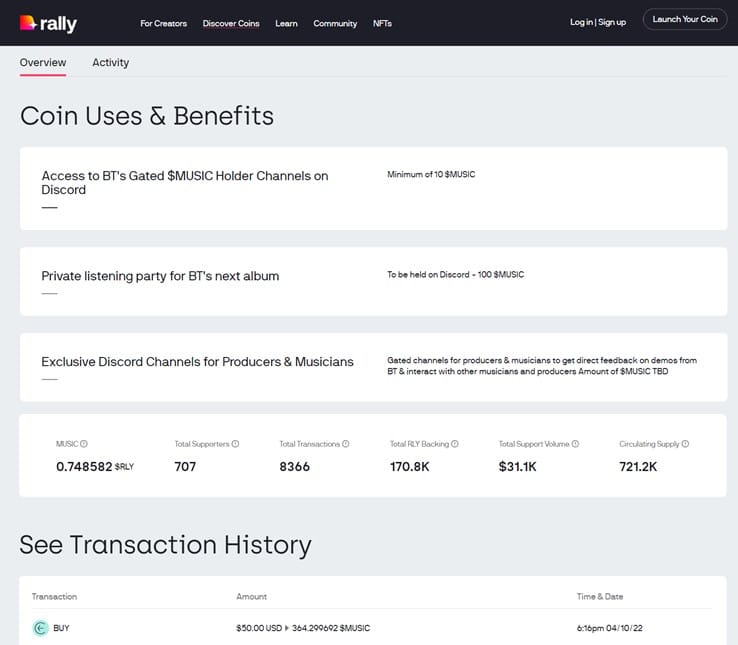Click the BUY transaction coin icon
The height and width of the screenshot is (645, 738).
pyautogui.click(x=40, y=628)
